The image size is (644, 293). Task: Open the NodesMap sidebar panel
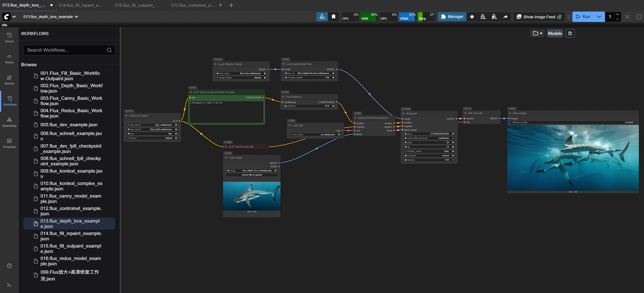tap(9, 122)
